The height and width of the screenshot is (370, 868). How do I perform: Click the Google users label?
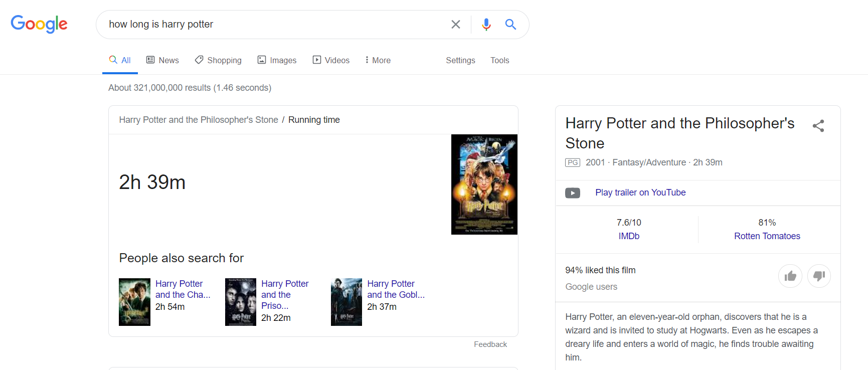click(591, 287)
